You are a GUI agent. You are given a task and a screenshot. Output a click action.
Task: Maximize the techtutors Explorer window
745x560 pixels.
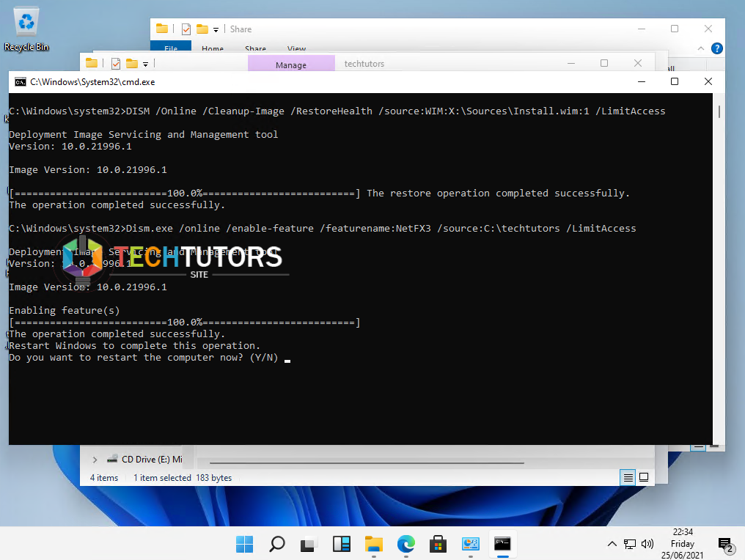(604, 63)
